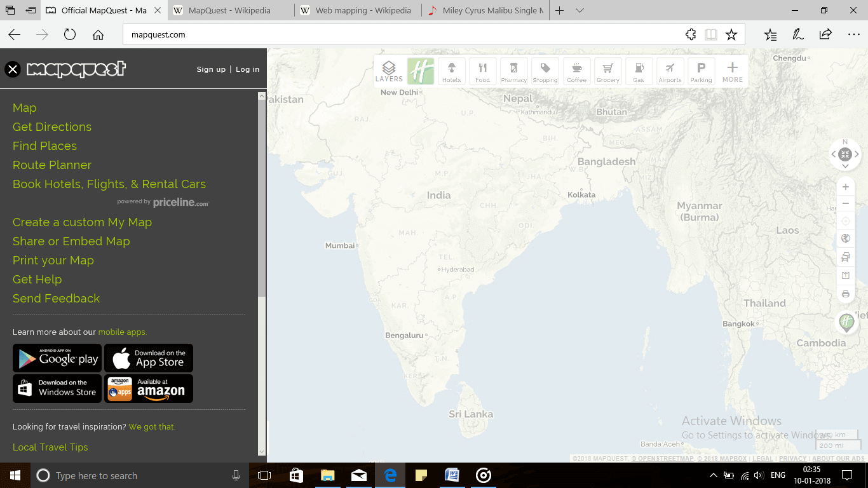Screen dimensions: 868x488
Task: Click the Sign up link
Action: click(211, 69)
